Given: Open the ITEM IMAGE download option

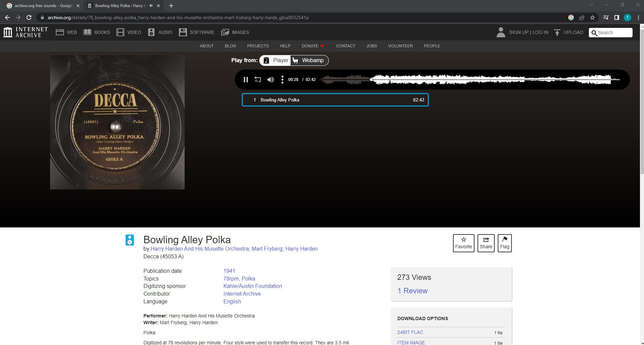Looking at the screenshot, I should (x=411, y=343).
